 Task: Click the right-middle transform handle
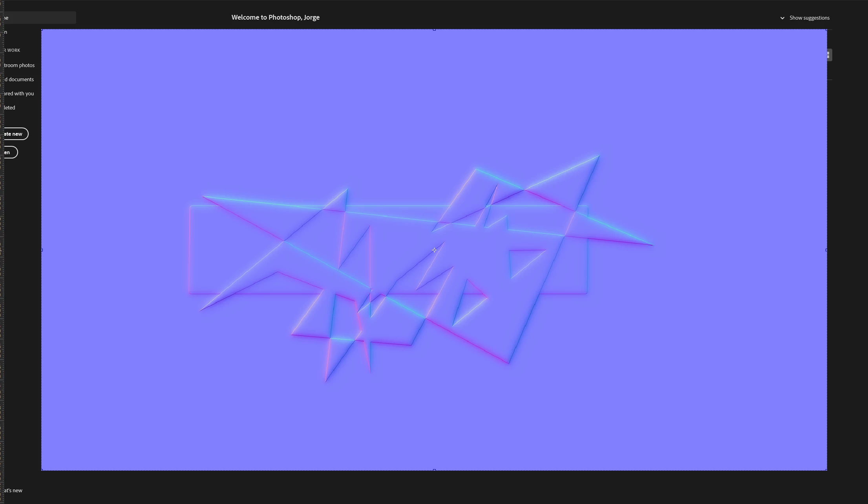pos(826,250)
